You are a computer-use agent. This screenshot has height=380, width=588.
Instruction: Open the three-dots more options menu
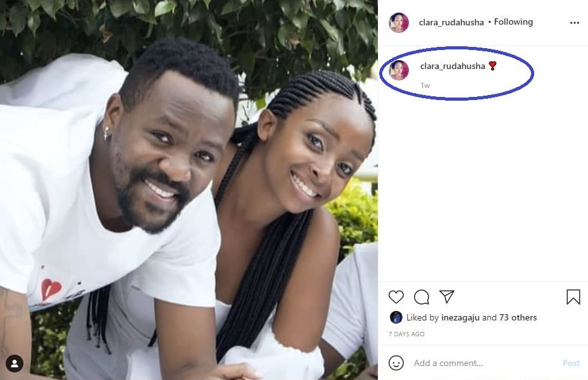coord(575,23)
